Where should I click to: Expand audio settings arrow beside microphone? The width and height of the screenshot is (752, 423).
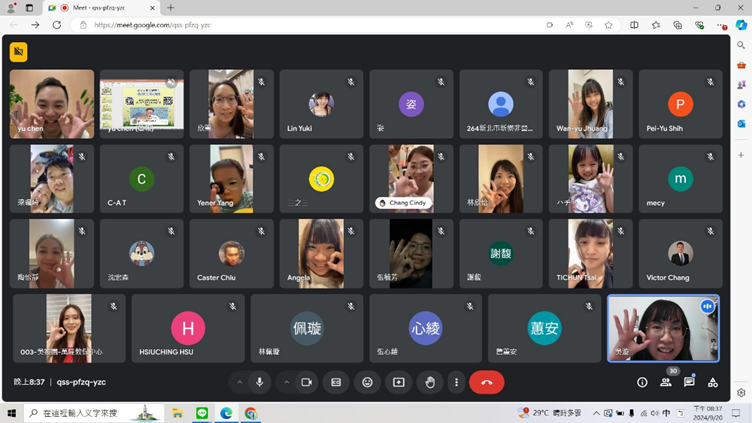[x=239, y=382]
